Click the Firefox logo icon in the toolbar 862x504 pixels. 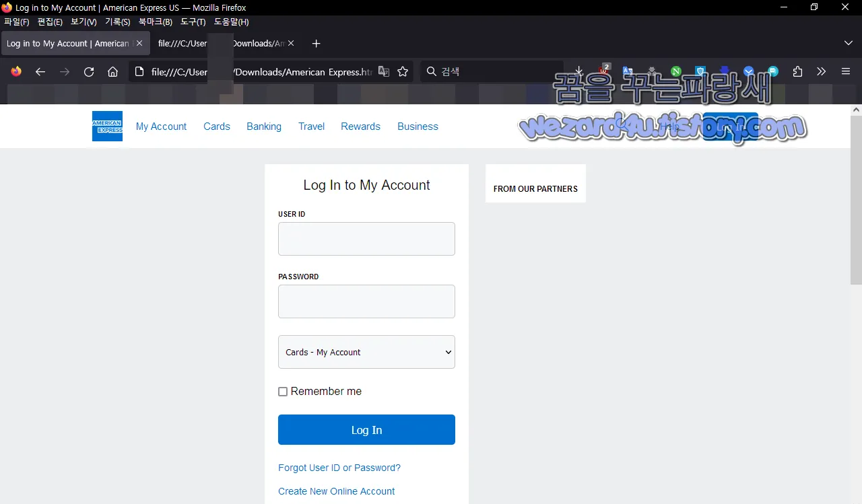point(16,71)
